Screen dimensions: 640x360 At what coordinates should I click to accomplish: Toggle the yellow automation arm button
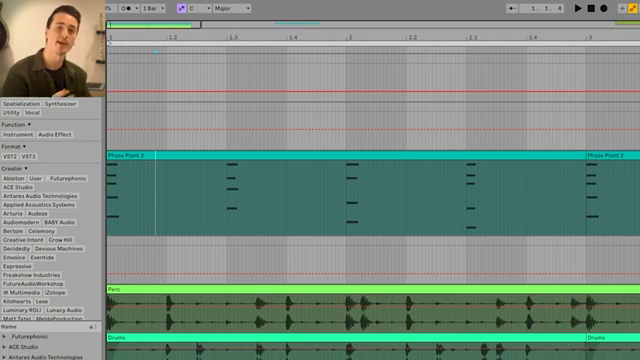point(633,8)
